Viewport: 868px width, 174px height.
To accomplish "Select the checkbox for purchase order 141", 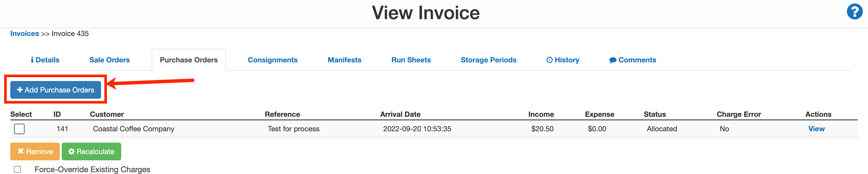I will tap(19, 129).
